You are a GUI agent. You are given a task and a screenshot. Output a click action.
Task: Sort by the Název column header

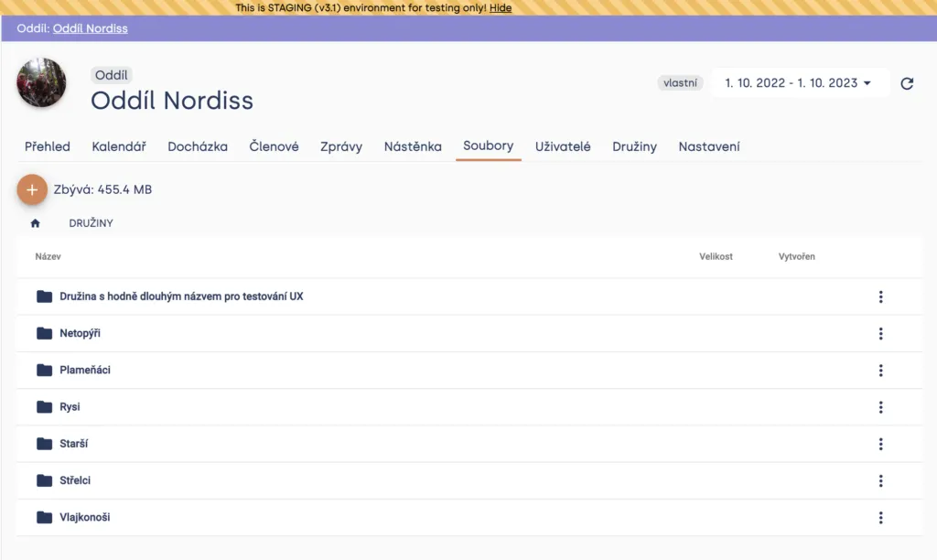tap(48, 256)
